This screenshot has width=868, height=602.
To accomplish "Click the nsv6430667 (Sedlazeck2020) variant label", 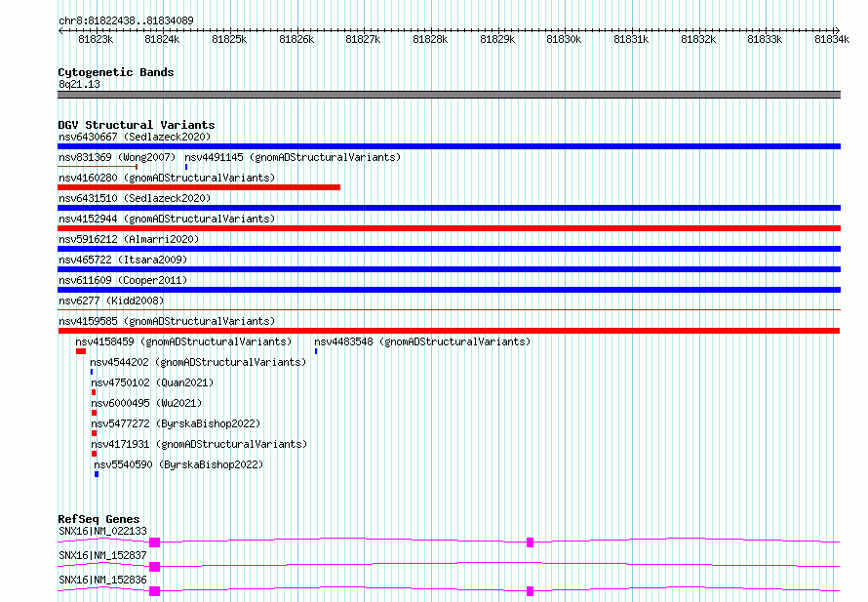I will coord(135,137).
